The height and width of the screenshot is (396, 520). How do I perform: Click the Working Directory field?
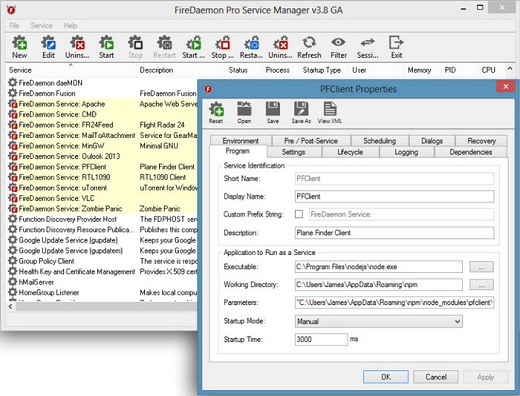pos(379,284)
